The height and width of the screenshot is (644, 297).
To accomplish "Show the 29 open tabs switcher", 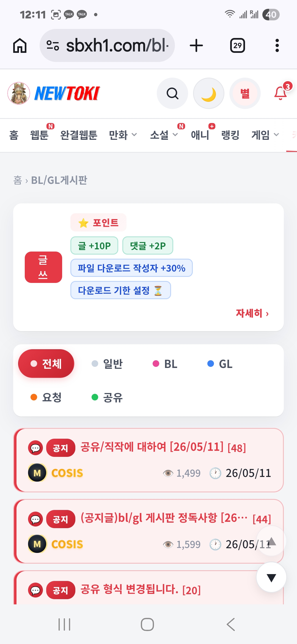I will pyautogui.click(x=238, y=45).
